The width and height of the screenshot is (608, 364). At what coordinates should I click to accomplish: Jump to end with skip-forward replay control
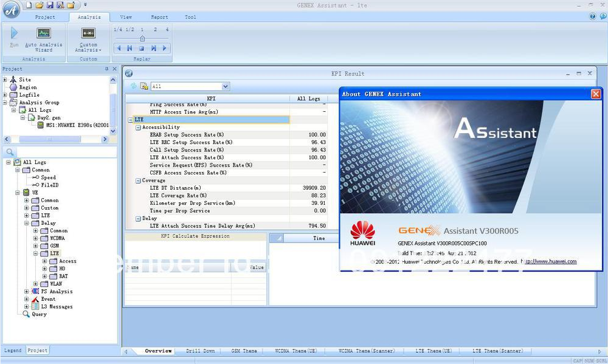(x=154, y=49)
